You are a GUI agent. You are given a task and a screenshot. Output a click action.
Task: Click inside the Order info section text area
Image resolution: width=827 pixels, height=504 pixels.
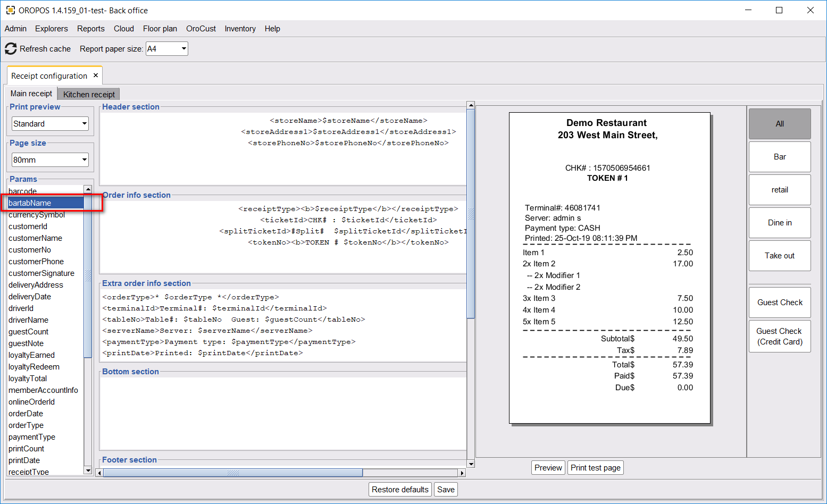point(283,237)
